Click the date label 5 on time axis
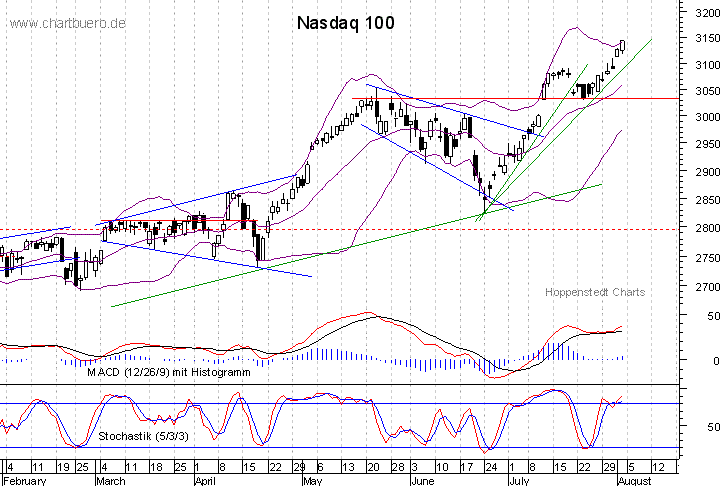Viewport: 723px width, 486px height. [x=631, y=467]
